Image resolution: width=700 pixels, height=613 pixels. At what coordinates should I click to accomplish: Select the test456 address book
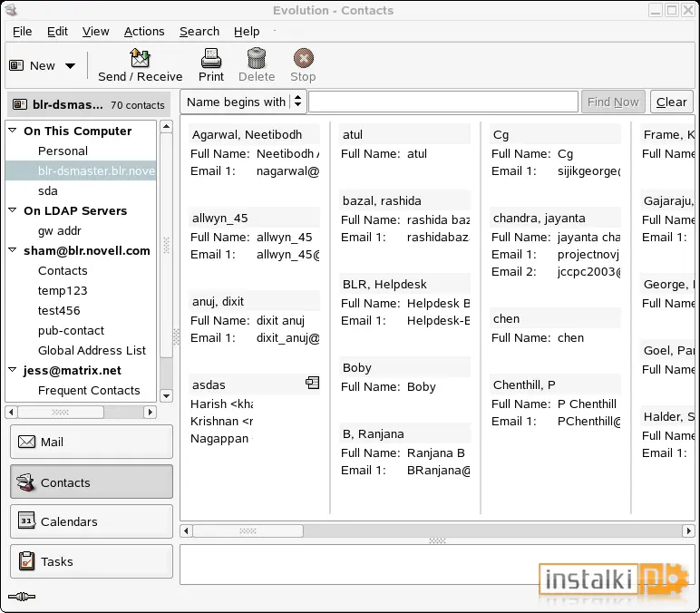(59, 310)
